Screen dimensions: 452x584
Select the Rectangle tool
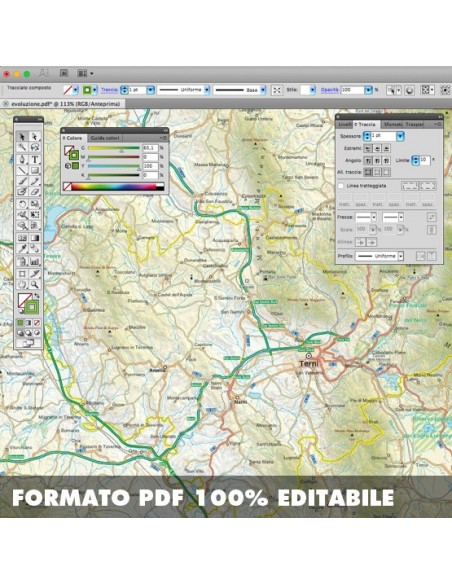35,171
